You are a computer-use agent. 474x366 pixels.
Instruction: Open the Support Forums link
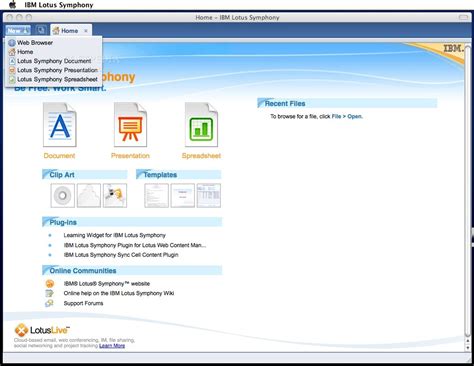[x=83, y=303]
